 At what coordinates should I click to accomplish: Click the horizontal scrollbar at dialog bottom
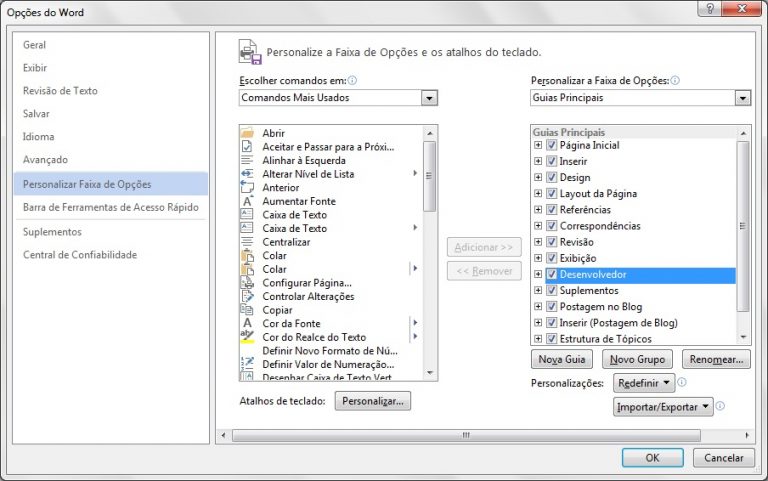[465, 435]
